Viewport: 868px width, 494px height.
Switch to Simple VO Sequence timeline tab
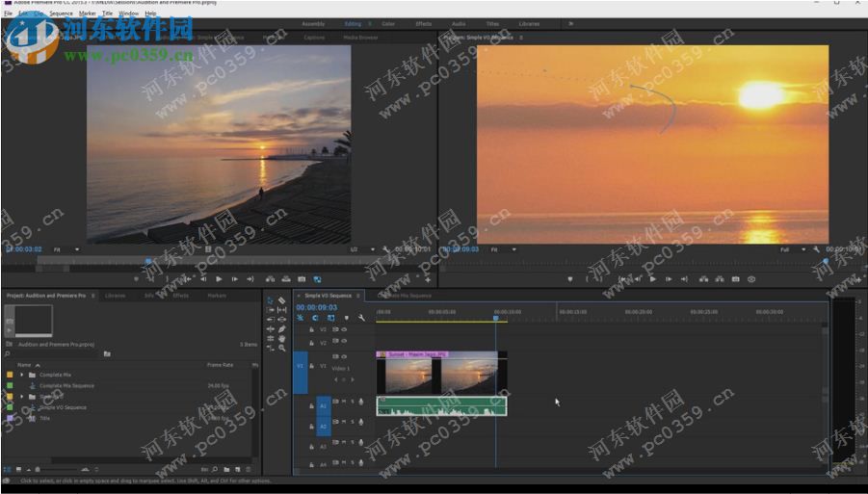[x=329, y=296]
